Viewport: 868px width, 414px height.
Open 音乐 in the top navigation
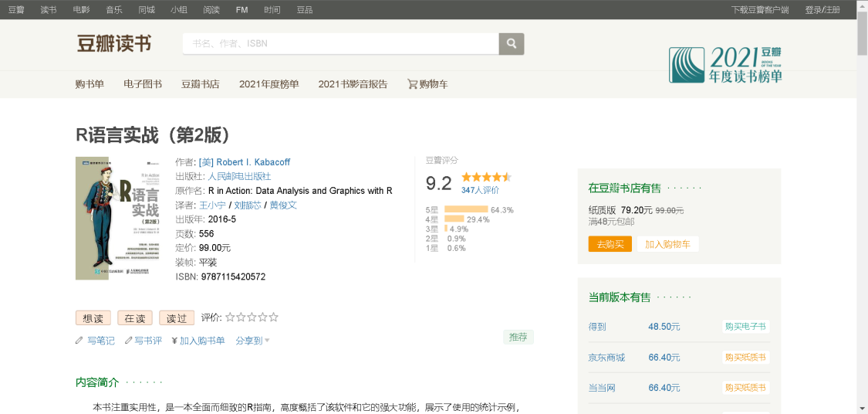tap(114, 10)
